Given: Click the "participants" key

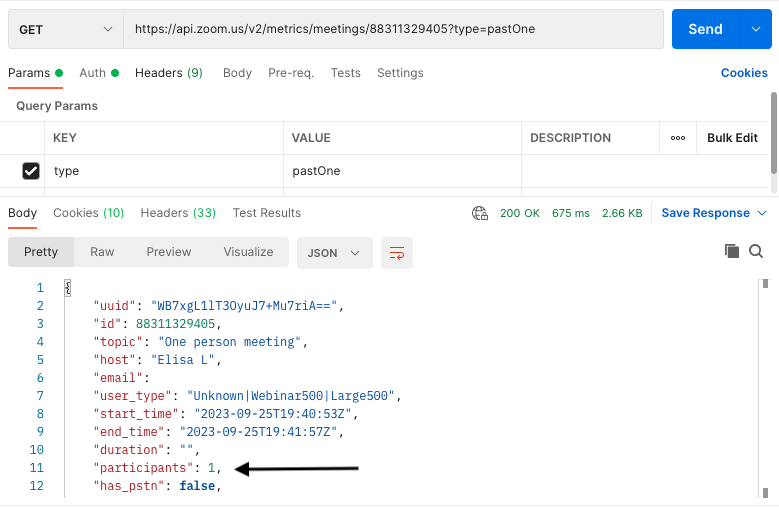Looking at the screenshot, I should click(143, 468).
